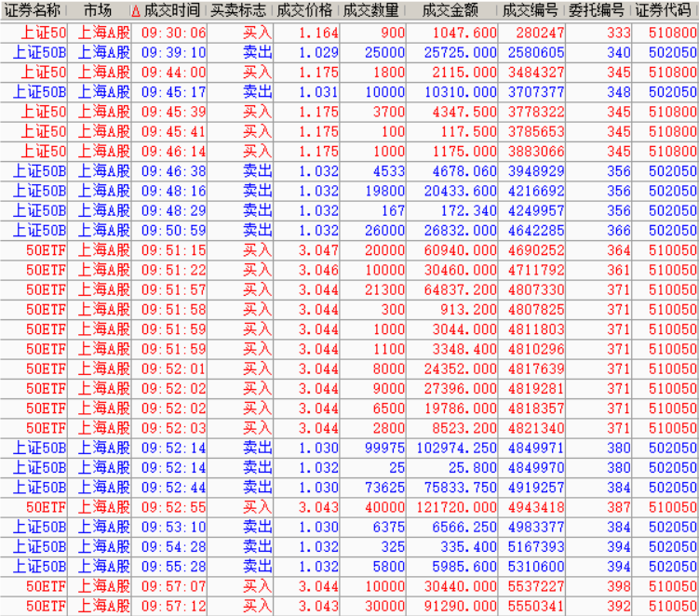Select order number 364

pos(619,250)
